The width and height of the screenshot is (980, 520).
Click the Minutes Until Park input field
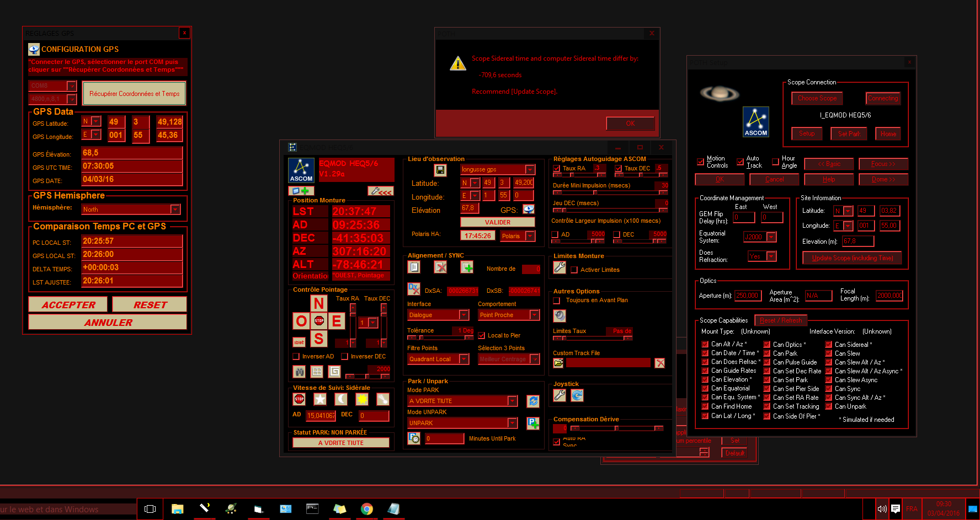(445, 438)
